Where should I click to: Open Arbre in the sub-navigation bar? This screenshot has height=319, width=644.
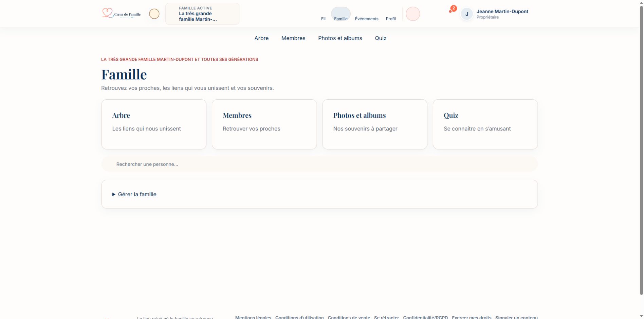(261, 38)
